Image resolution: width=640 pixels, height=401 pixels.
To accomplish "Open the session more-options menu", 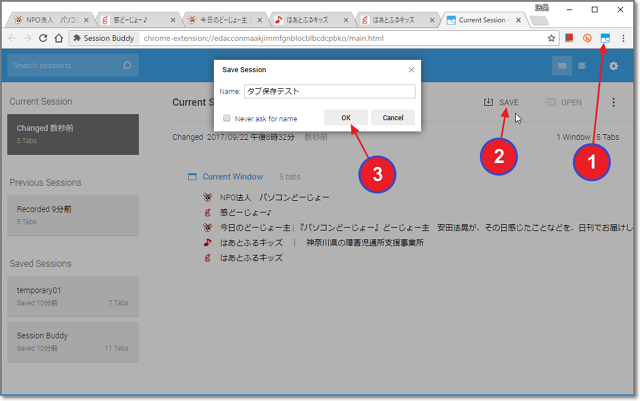I will coord(613,102).
